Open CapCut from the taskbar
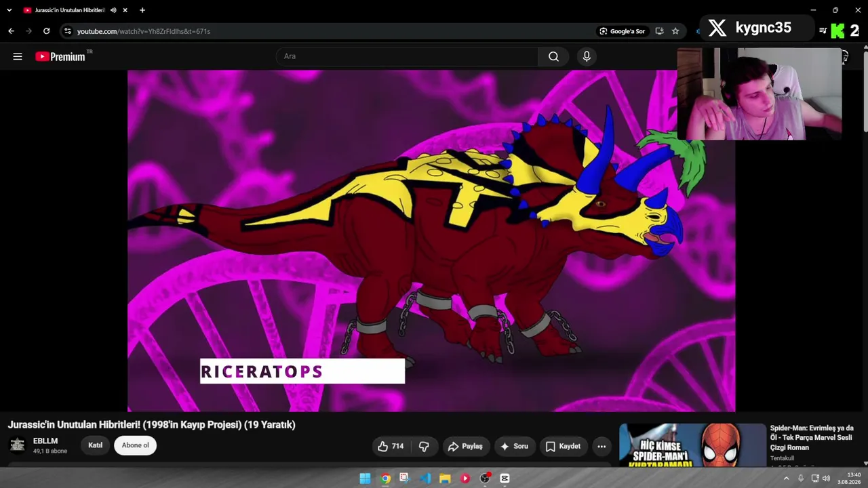 click(505, 479)
